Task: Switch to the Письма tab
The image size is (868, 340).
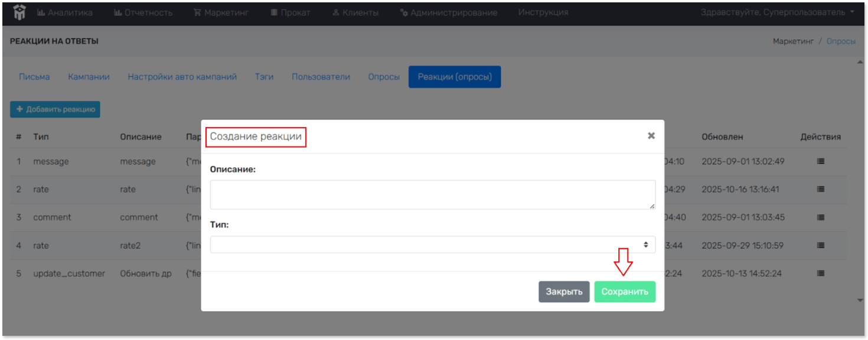Action: (34, 77)
